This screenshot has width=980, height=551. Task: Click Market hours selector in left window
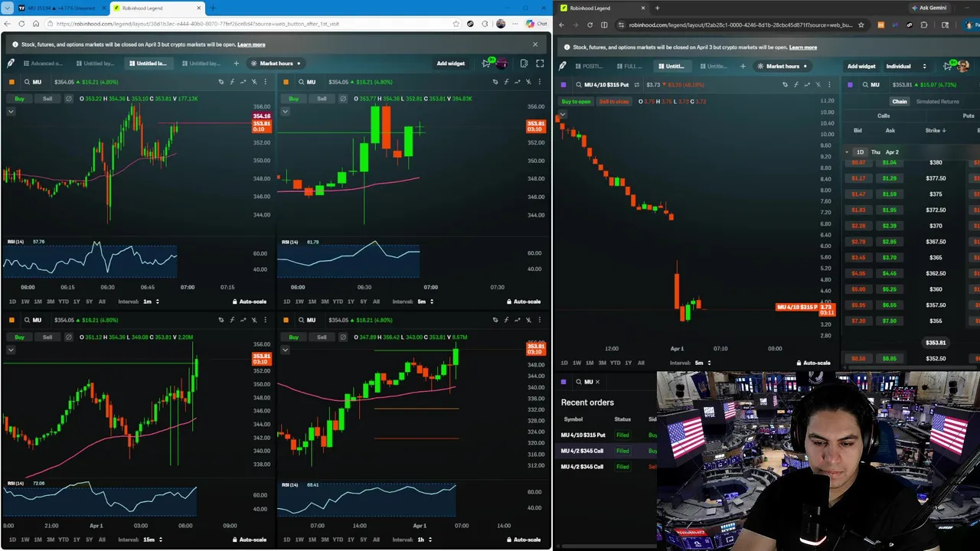click(x=276, y=64)
